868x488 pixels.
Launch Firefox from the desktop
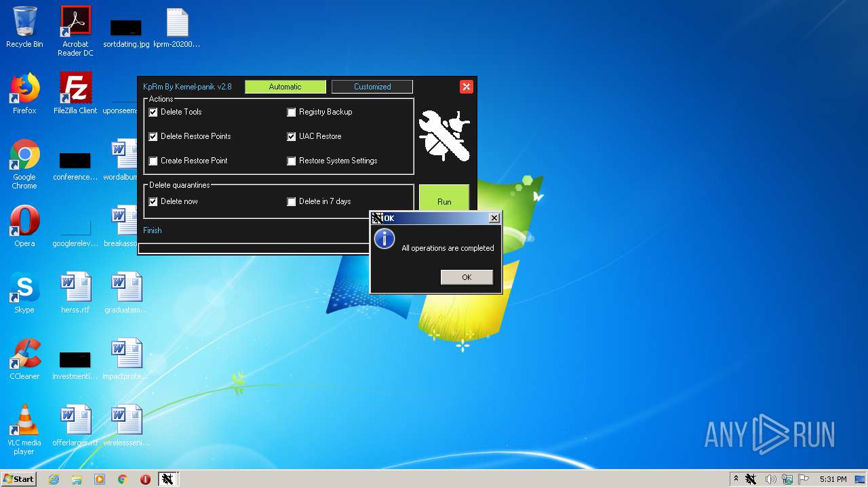tap(24, 94)
